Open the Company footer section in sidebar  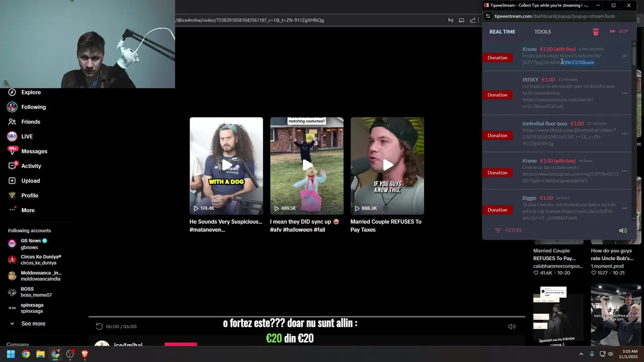[18, 344]
